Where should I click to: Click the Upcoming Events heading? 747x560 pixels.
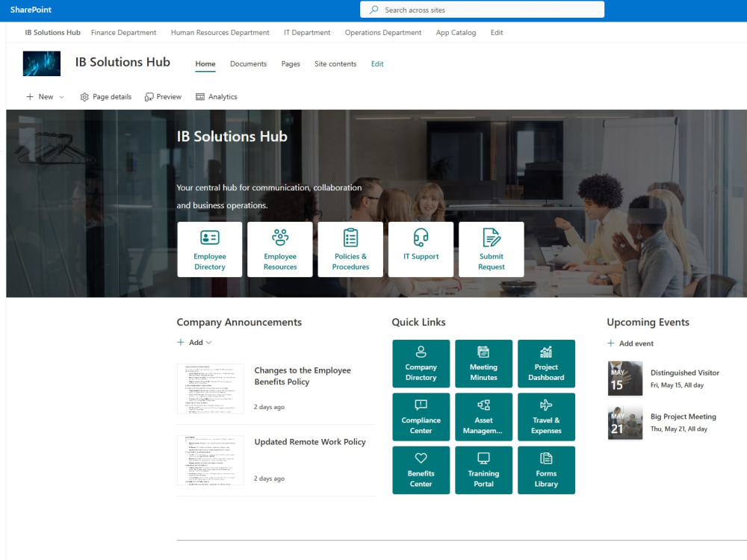pos(648,323)
